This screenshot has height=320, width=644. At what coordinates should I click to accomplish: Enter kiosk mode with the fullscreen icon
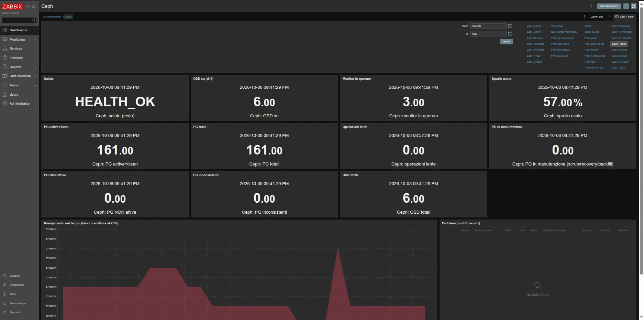(x=634, y=6)
